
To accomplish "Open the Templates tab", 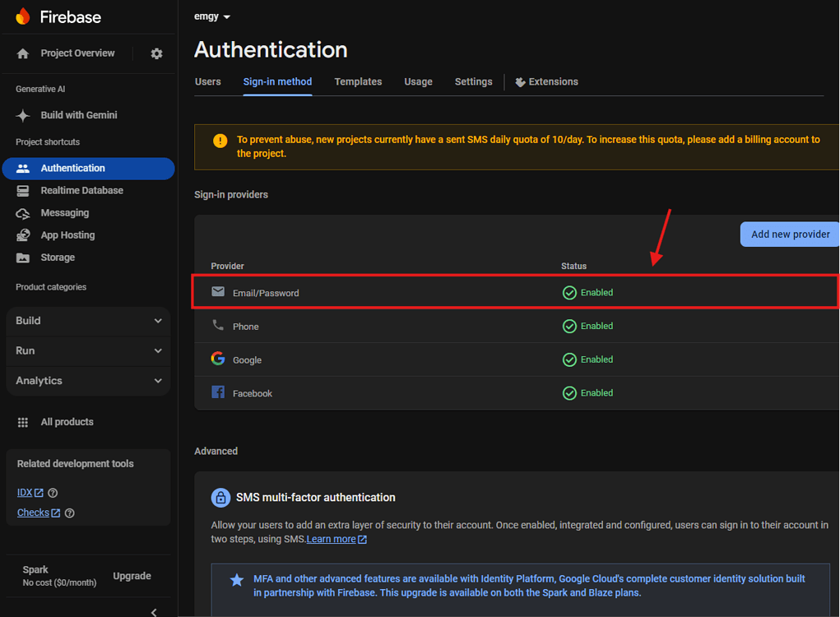I will [x=358, y=81].
